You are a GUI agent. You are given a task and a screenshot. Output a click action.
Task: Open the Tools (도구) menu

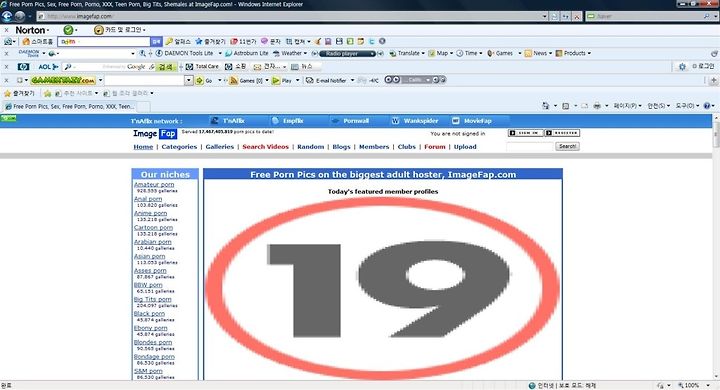tap(686, 106)
